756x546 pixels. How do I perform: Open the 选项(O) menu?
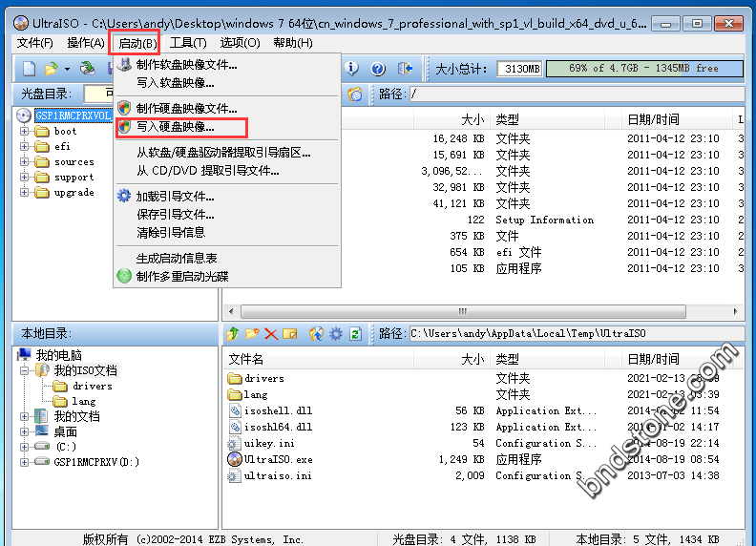click(241, 43)
